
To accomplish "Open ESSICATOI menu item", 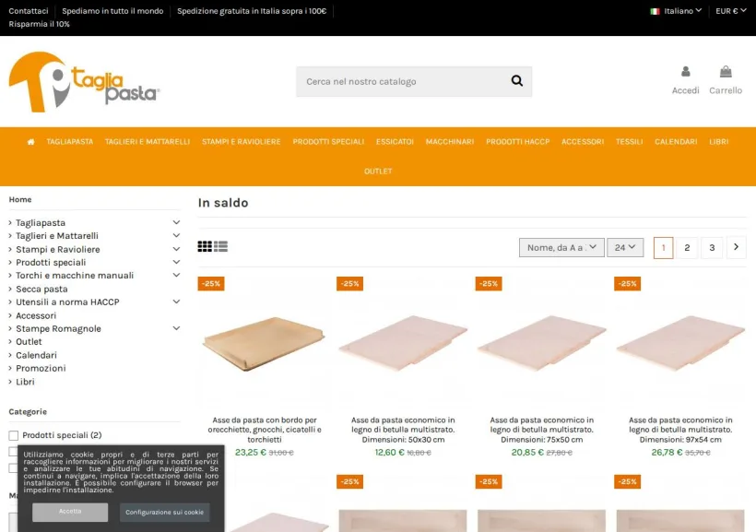I will click(x=395, y=142).
